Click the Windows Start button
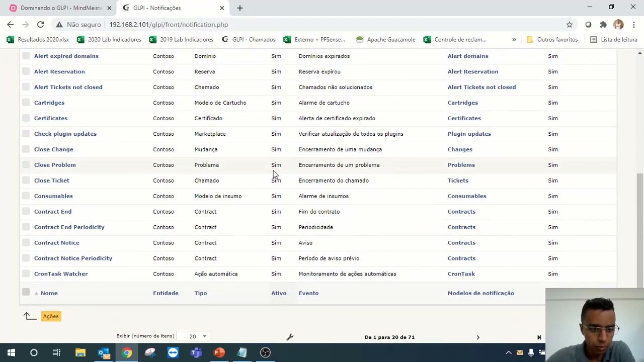This screenshot has width=644, height=362. pyautogui.click(x=11, y=353)
